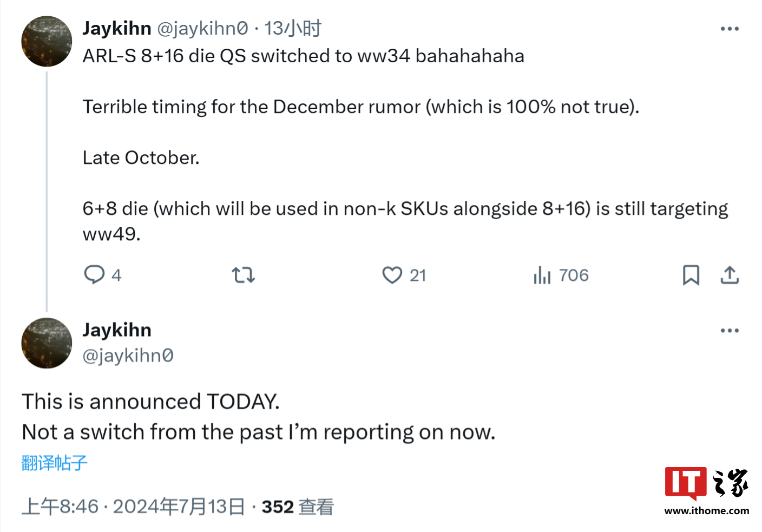Open the more options menu on the reply tweet
Screen dimensions: 762x532
[730, 330]
